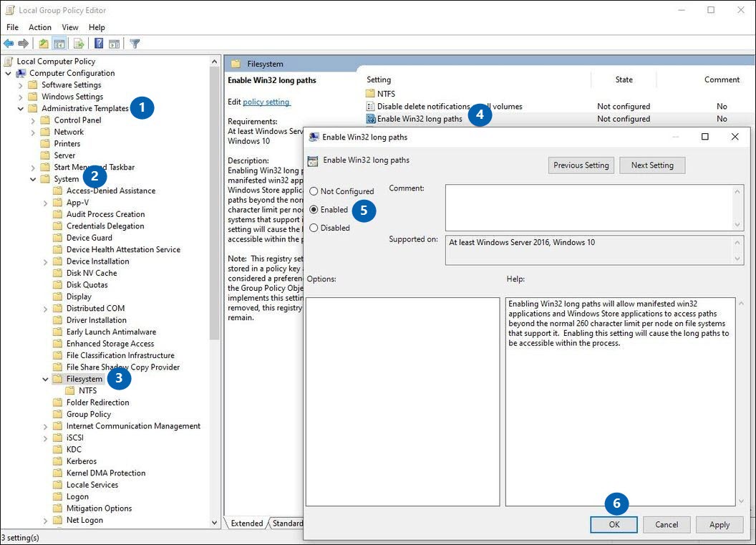The width and height of the screenshot is (756, 545).
Task: Expand the Device Installation node
Action: [x=45, y=261]
